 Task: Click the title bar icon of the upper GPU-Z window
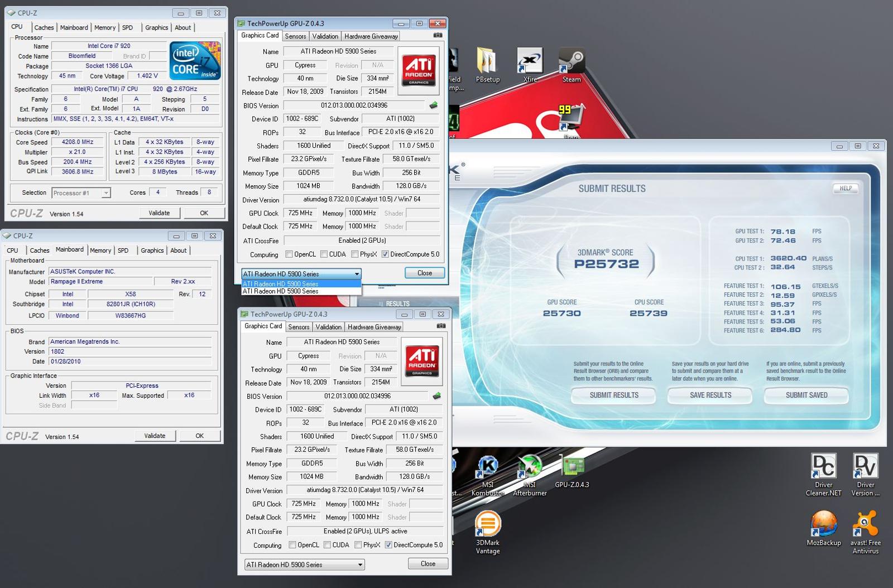[x=241, y=23]
